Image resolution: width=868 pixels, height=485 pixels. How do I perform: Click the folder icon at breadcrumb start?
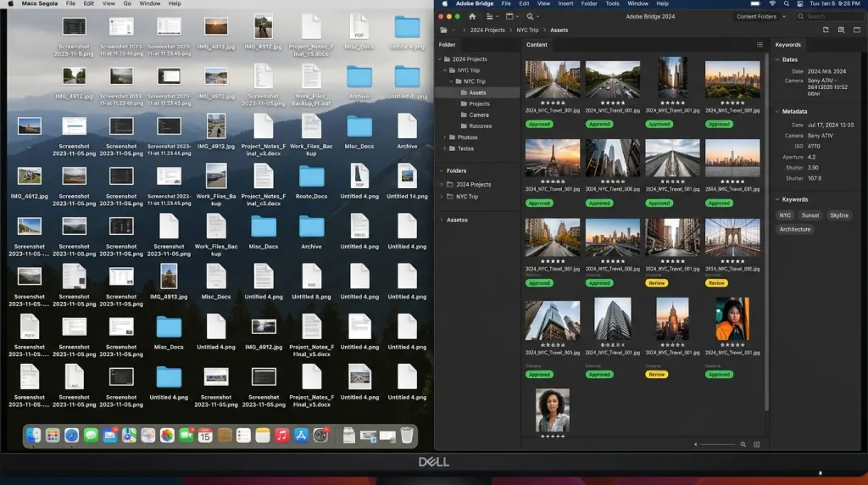point(443,31)
